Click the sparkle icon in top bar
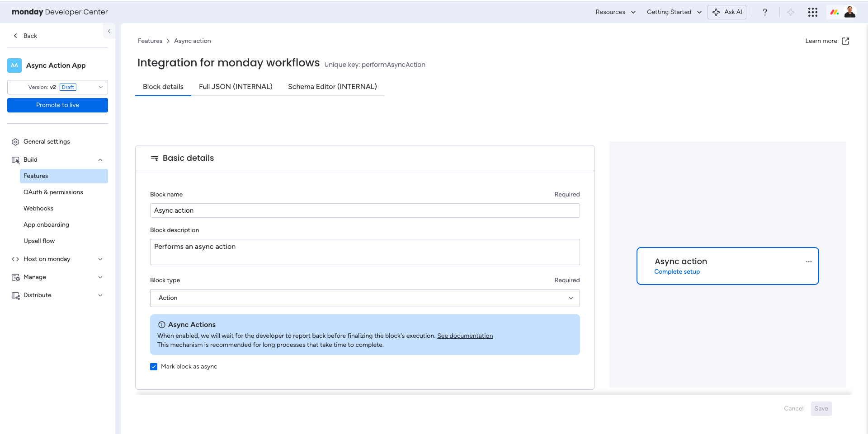The width and height of the screenshot is (868, 434). click(x=790, y=12)
